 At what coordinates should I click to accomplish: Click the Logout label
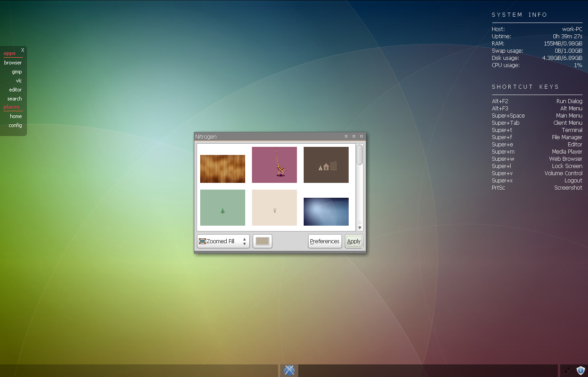tap(574, 181)
